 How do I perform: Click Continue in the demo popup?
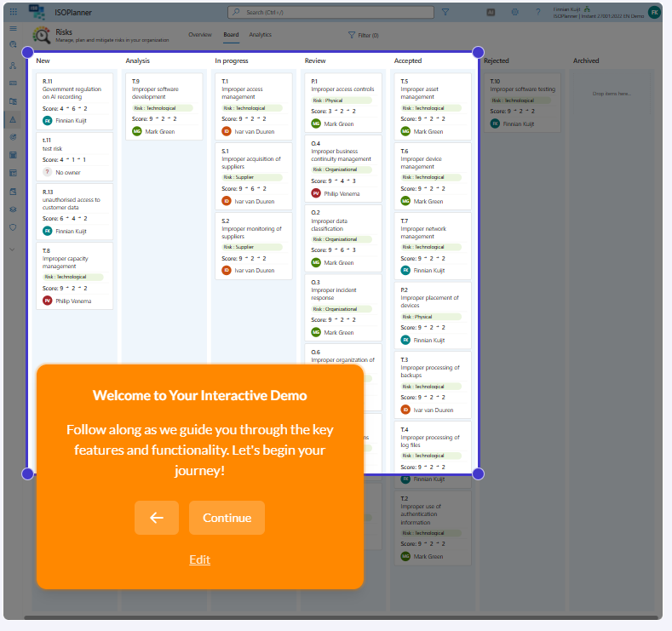tap(227, 518)
